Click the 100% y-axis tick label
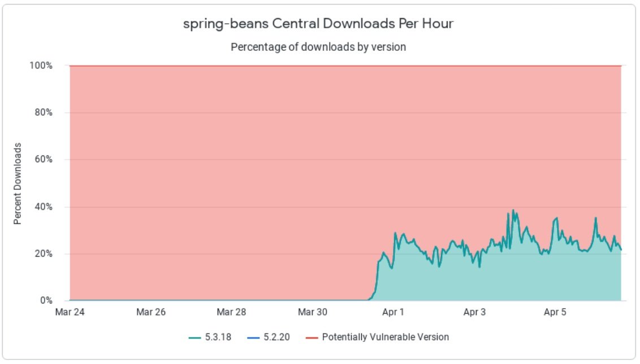The height and width of the screenshot is (364, 640). (x=41, y=66)
